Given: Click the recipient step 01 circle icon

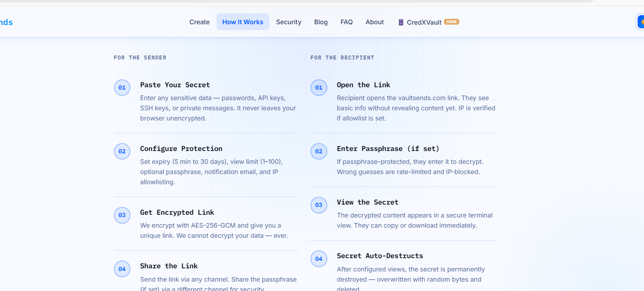Looking at the screenshot, I should click(319, 88).
